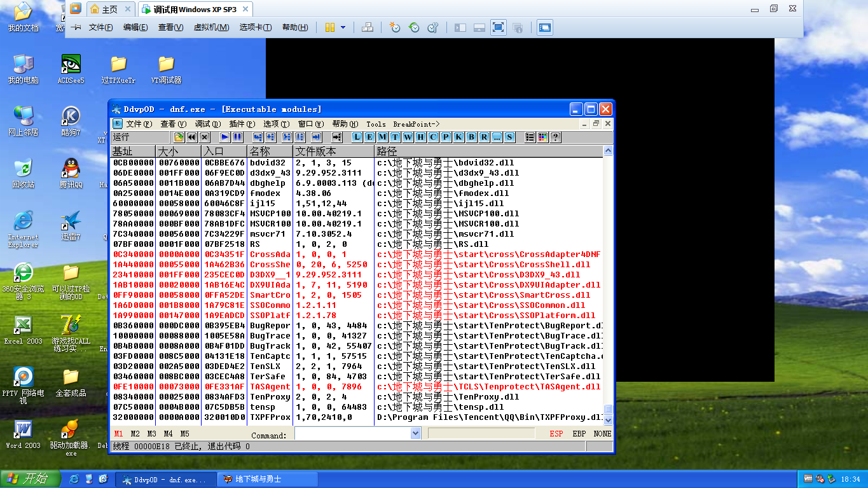868x488 pixels.
Task: Click the help question mark toolbar icon
Action: (x=555, y=137)
